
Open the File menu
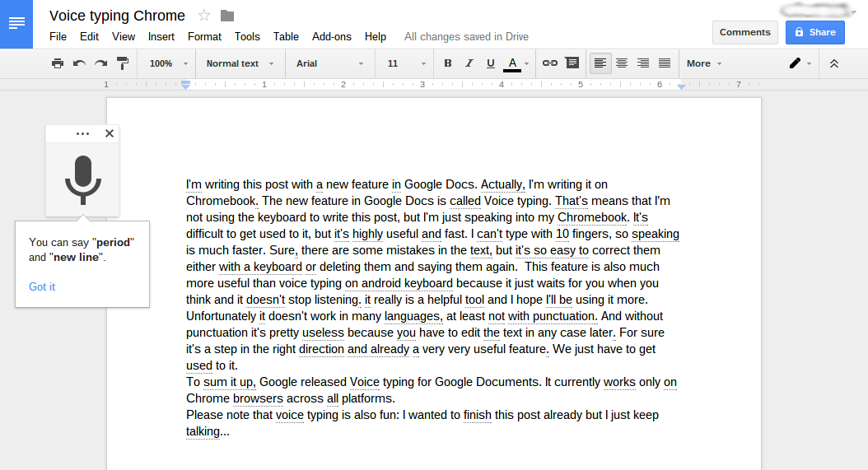(58, 36)
